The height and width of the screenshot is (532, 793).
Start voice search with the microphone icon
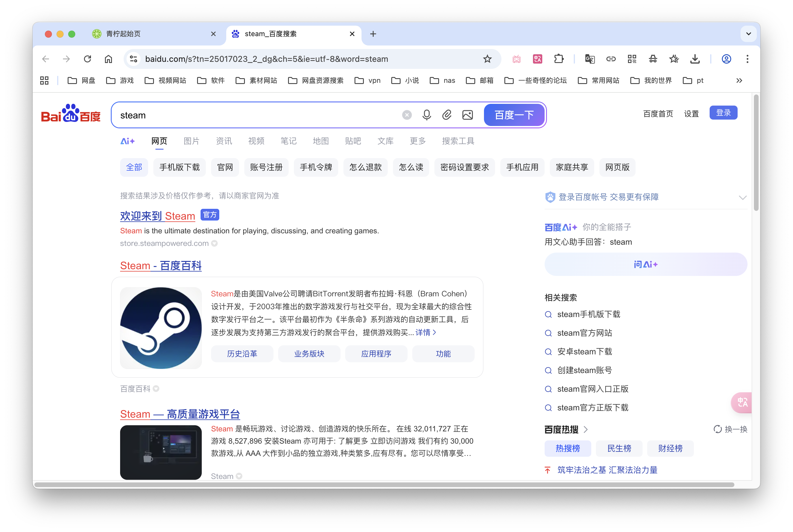tap(426, 115)
